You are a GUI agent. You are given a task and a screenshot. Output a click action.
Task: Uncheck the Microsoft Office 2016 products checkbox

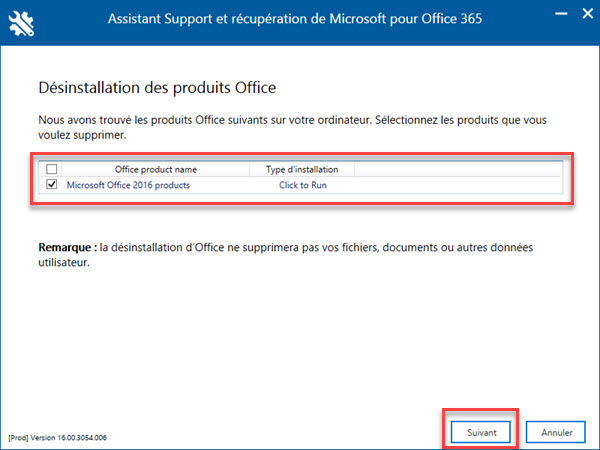[x=52, y=185]
